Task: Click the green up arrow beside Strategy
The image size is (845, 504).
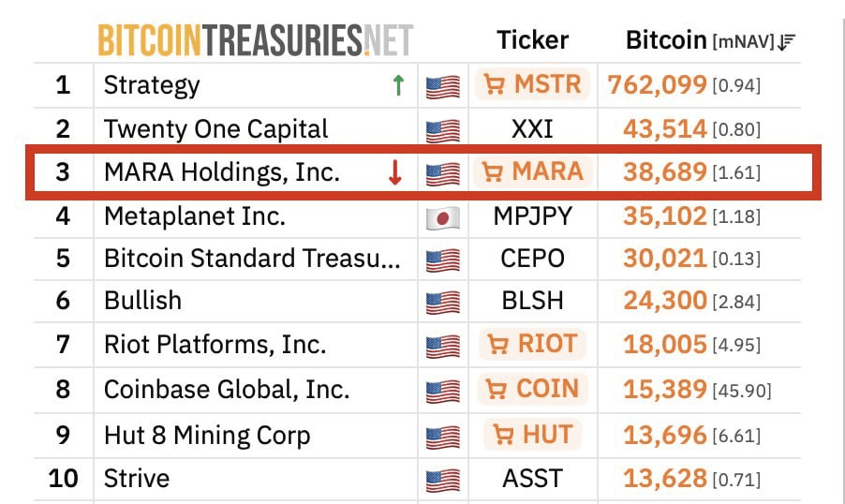Action: [x=398, y=86]
